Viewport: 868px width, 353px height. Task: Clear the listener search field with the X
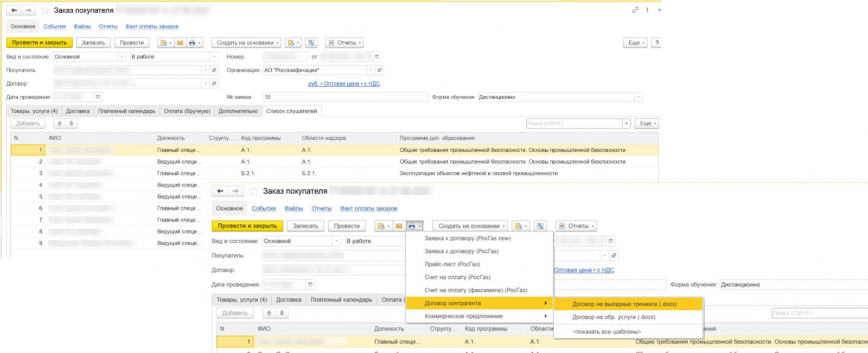click(627, 124)
